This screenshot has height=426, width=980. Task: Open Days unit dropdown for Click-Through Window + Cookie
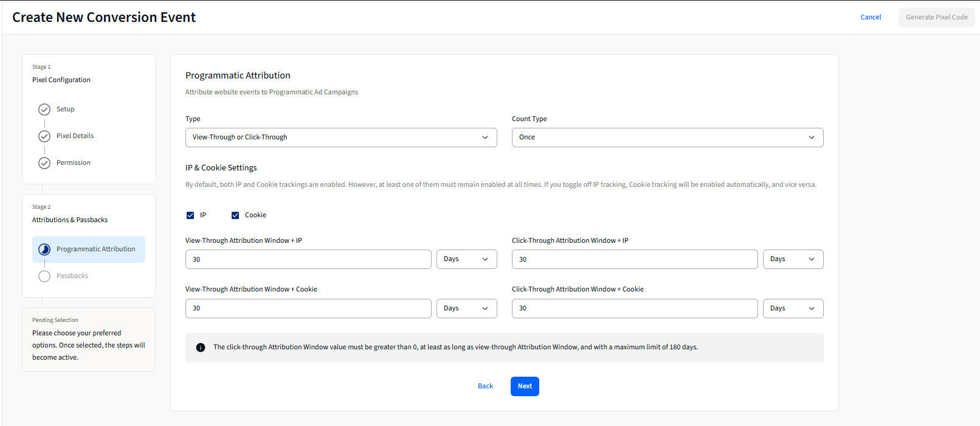[x=793, y=309]
